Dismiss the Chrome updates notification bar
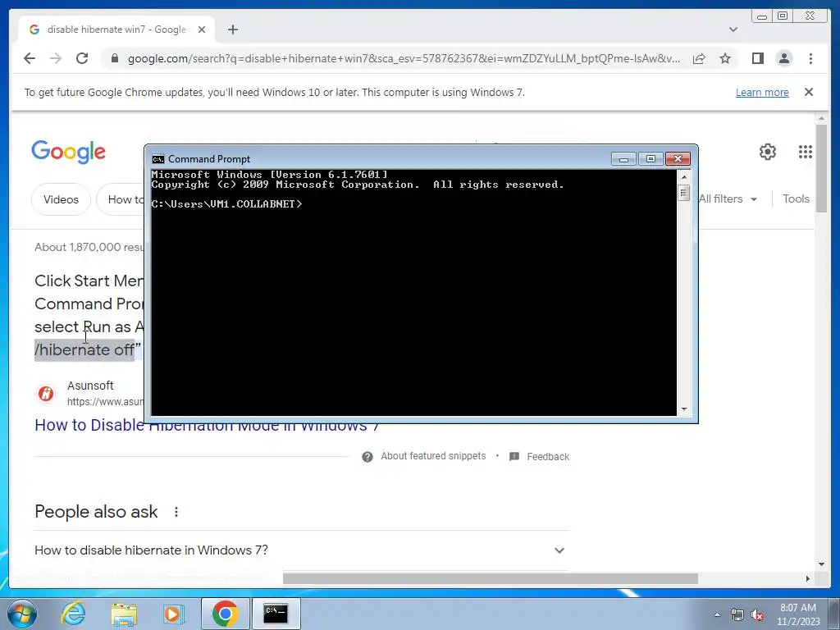The image size is (840, 630). (808, 92)
